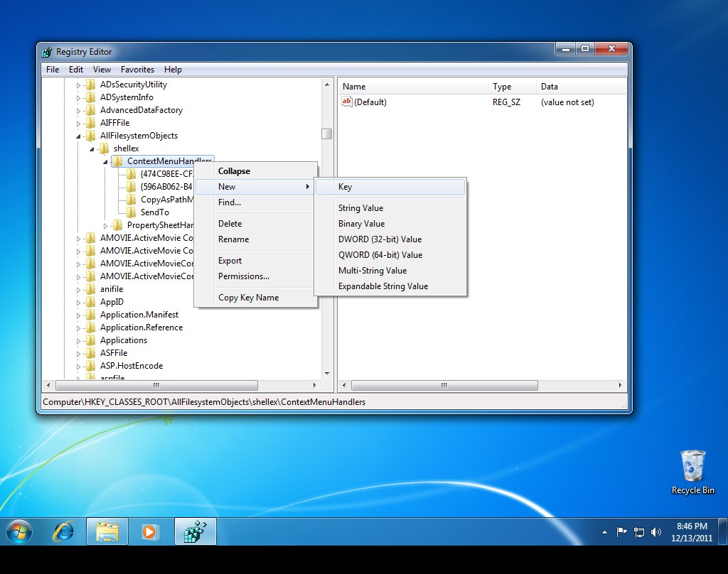Select Binary Value in the New submenu

pos(390,224)
